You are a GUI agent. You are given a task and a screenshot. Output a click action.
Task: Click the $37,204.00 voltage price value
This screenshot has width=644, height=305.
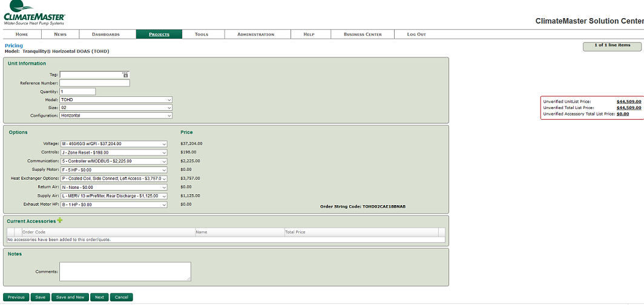pyautogui.click(x=191, y=144)
